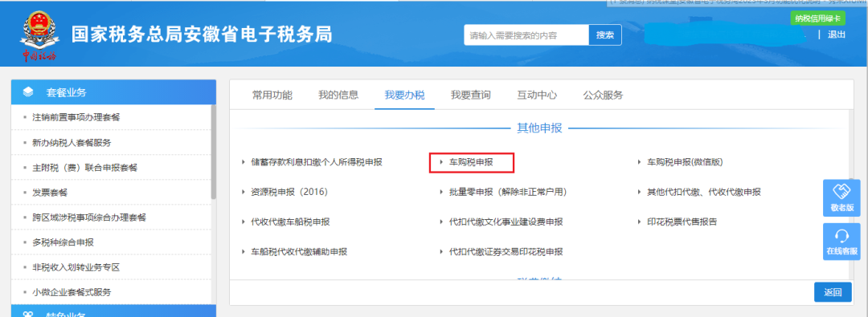Select the 我要办税 tab
The height and width of the screenshot is (317, 868).
tap(404, 95)
